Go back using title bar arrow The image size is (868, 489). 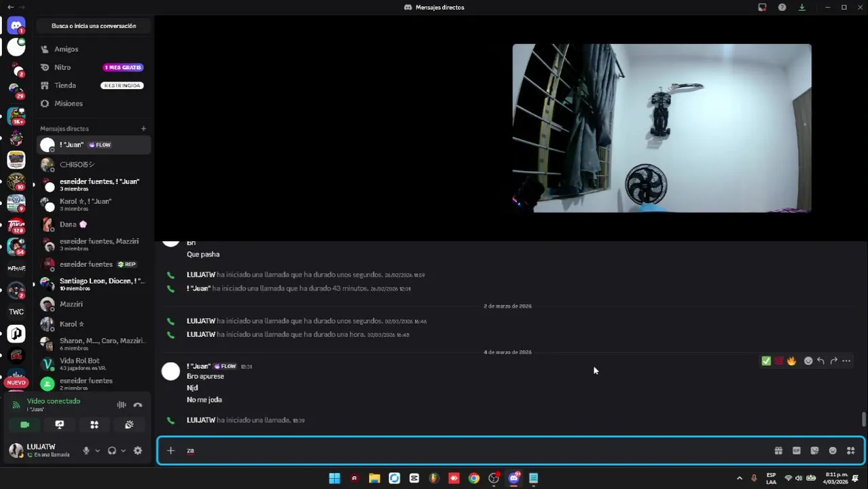[x=10, y=7]
